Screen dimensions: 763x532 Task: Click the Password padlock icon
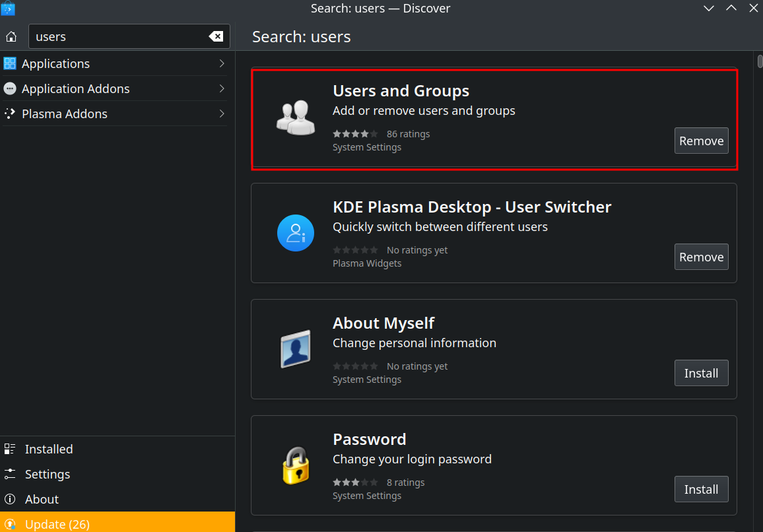coord(296,465)
